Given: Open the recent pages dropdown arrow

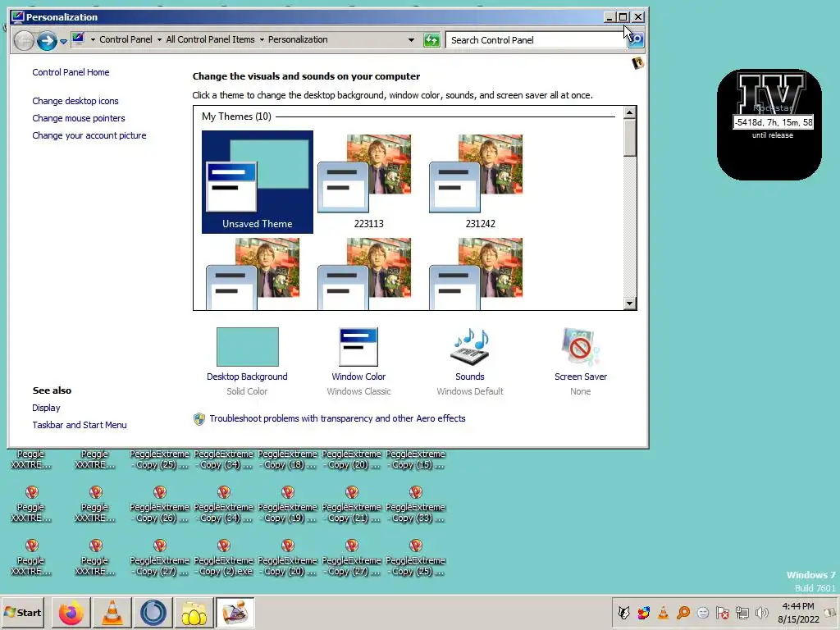Looking at the screenshot, I should point(63,41).
